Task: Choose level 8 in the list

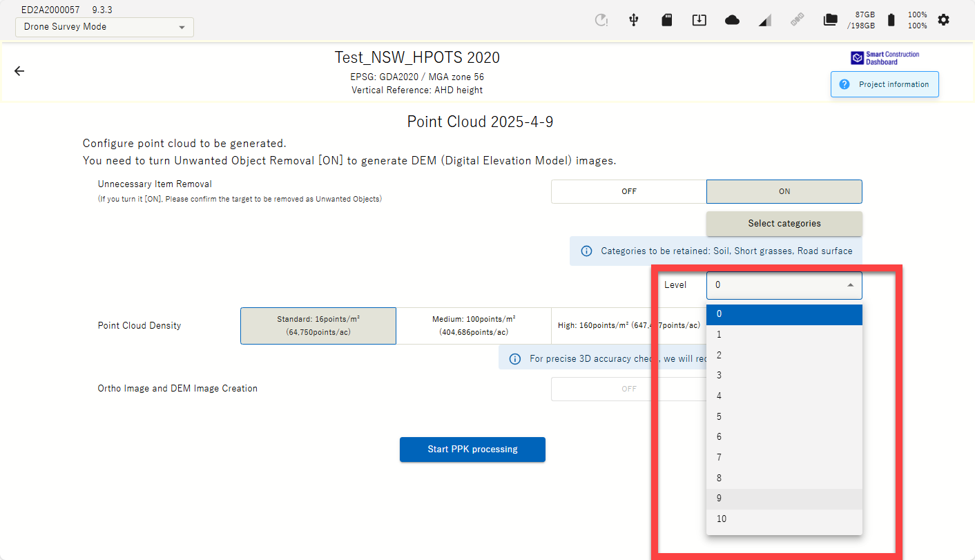Action: [x=784, y=478]
